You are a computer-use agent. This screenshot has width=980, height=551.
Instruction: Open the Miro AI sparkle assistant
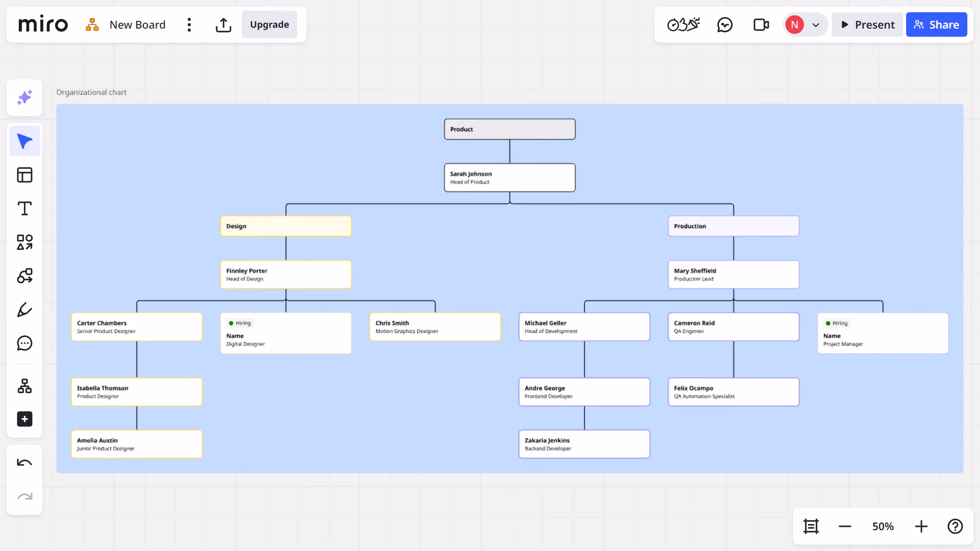24,98
